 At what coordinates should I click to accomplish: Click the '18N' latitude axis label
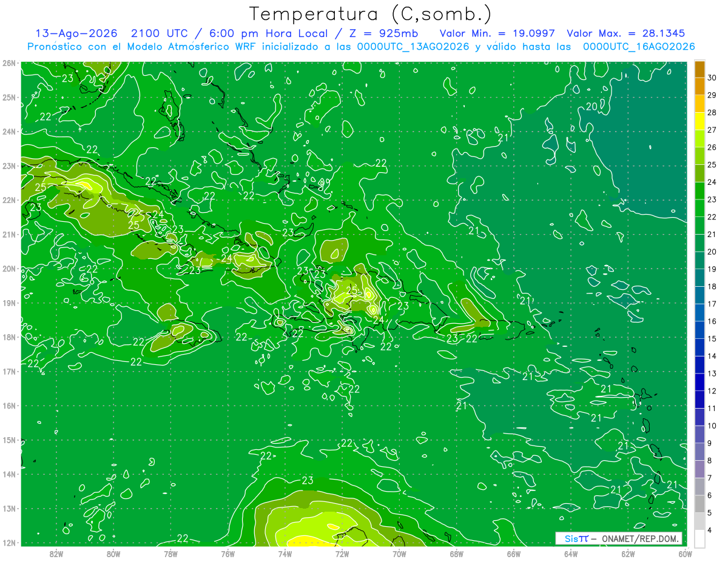[x=9, y=337]
